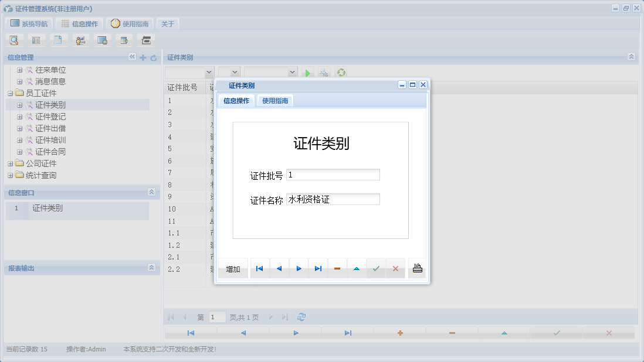Screen dimensions: 644x362
Task: Expand the 公司证件 folder in the tree
Action: click(11, 163)
